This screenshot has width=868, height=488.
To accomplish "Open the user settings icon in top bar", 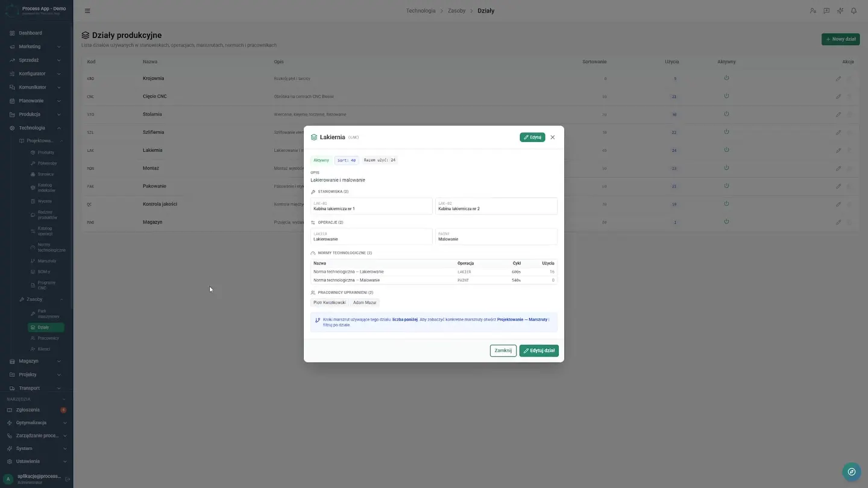I will point(813,11).
